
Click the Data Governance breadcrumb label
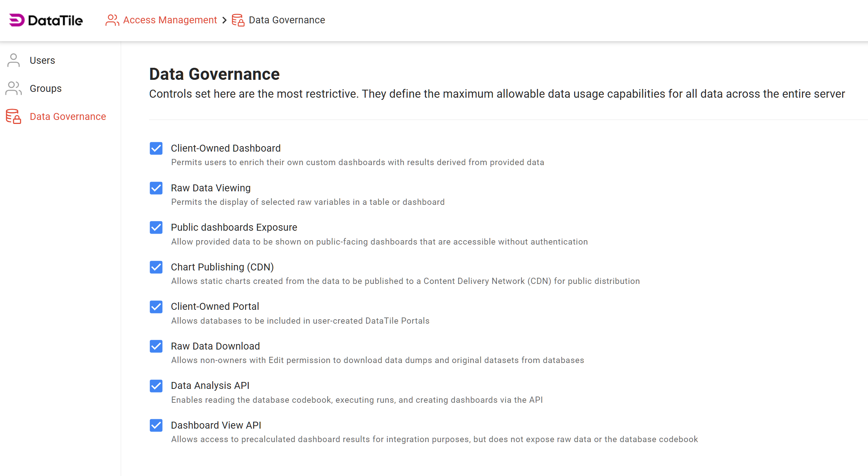287,20
